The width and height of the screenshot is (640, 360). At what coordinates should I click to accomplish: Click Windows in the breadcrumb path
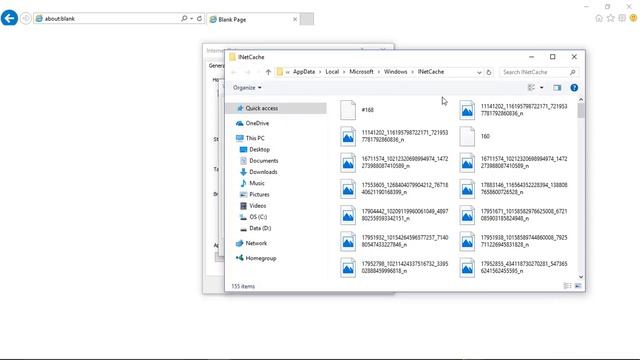(396, 72)
